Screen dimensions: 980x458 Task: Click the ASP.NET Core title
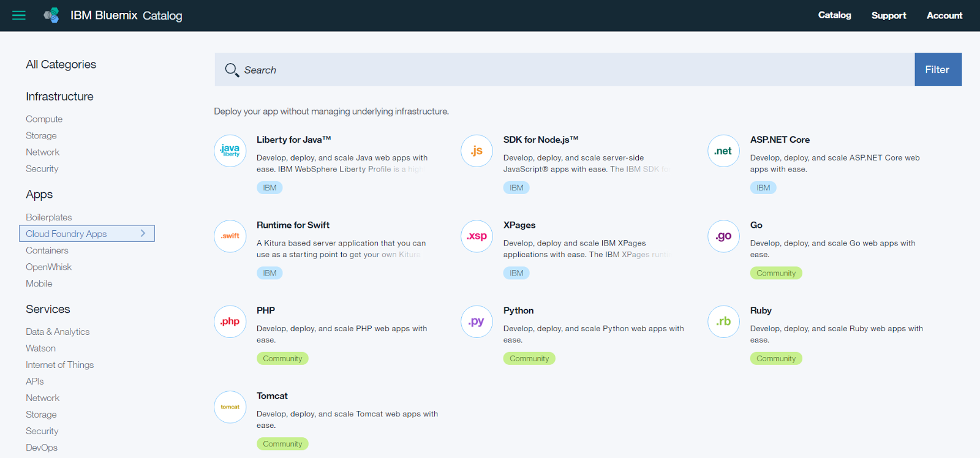click(780, 140)
